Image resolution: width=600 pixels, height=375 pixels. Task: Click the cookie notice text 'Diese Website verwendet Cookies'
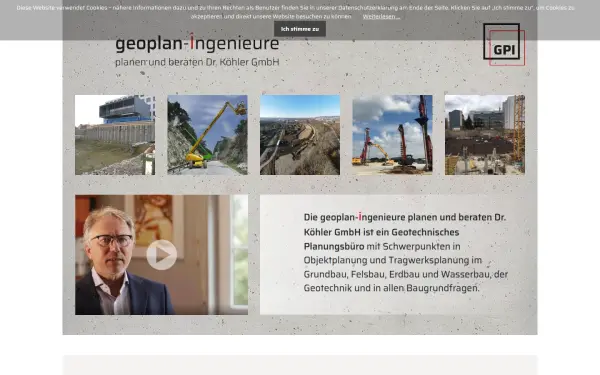62,8
